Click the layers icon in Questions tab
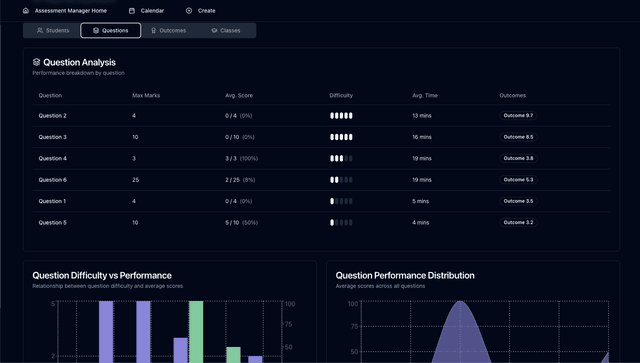The width and height of the screenshot is (640, 363). [96, 30]
